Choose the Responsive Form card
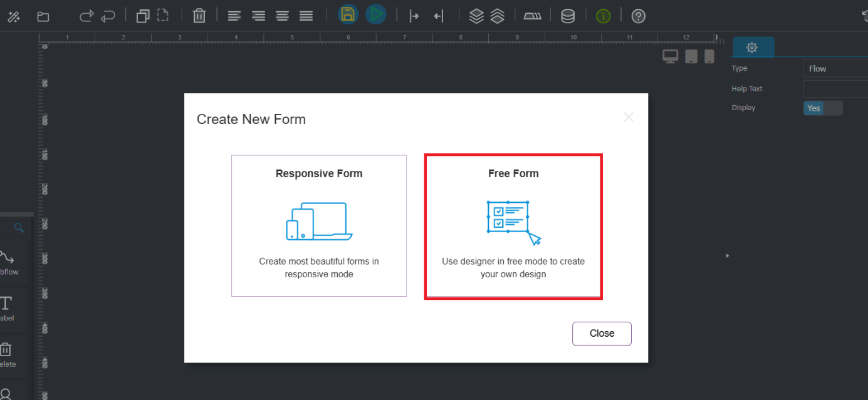Viewport: 868px width, 400px height. click(319, 226)
